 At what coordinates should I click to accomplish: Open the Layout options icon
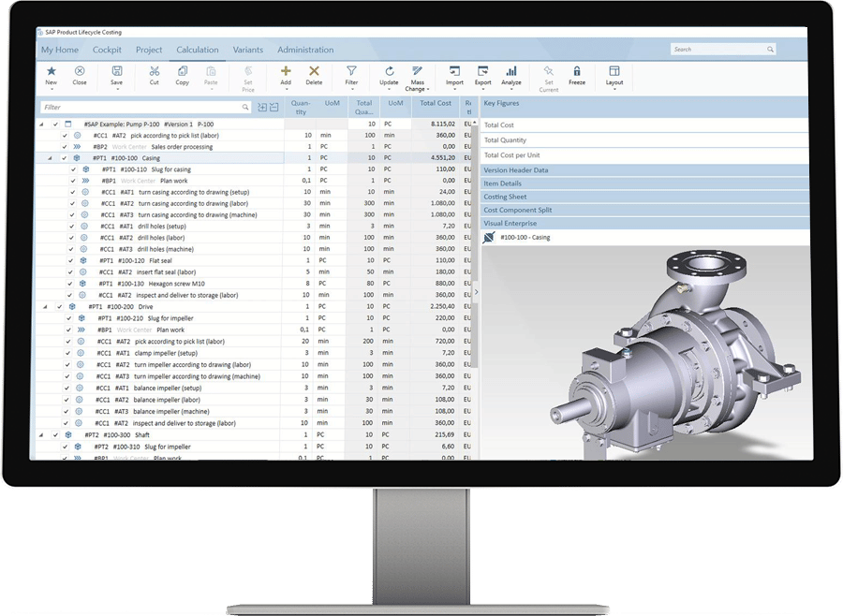pos(614,71)
